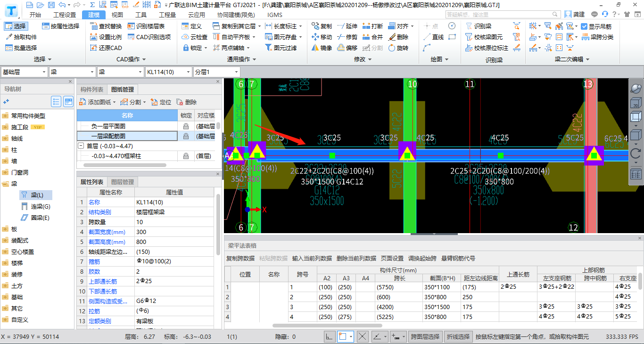
Task: Expand the 梁二次编辑 group menu
Action: point(572,59)
